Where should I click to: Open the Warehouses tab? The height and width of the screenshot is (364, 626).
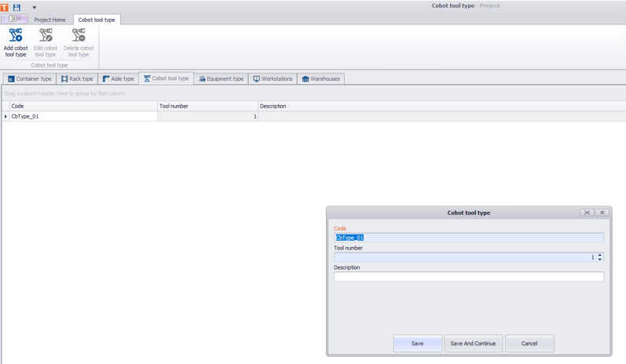coord(321,79)
